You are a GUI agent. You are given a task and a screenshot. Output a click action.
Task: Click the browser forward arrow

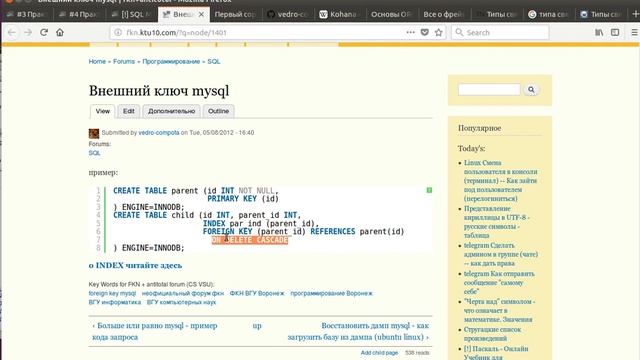pyautogui.click(x=28, y=32)
